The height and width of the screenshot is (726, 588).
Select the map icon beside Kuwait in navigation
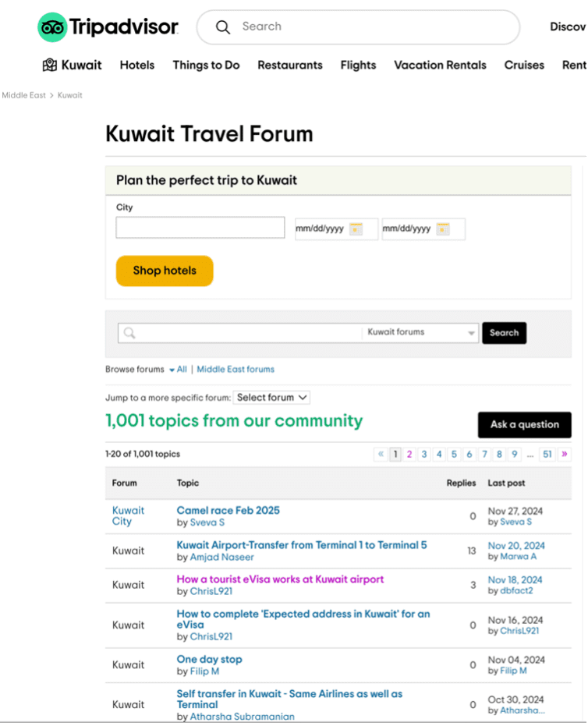click(49, 65)
